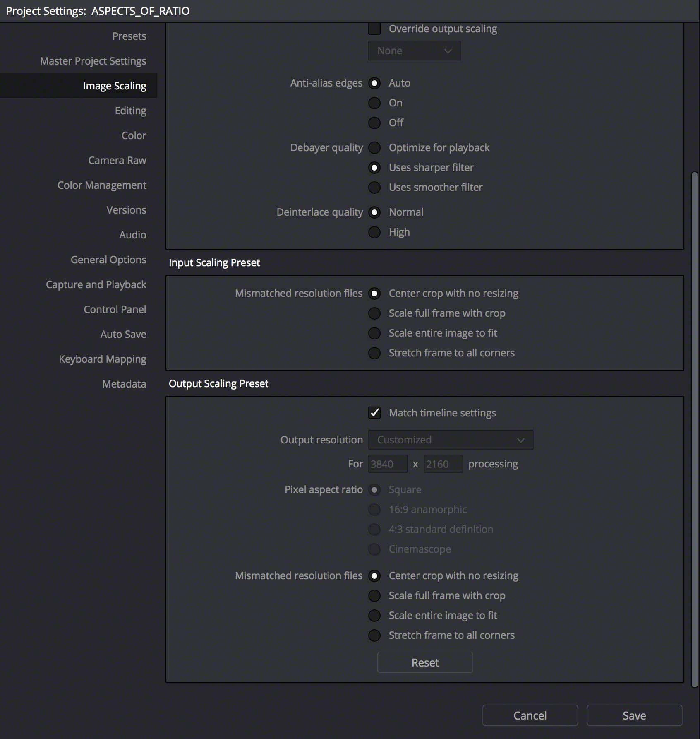Go to Audio settings page
The width and height of the screenshot is (700, 739).
tap(132, 235)
